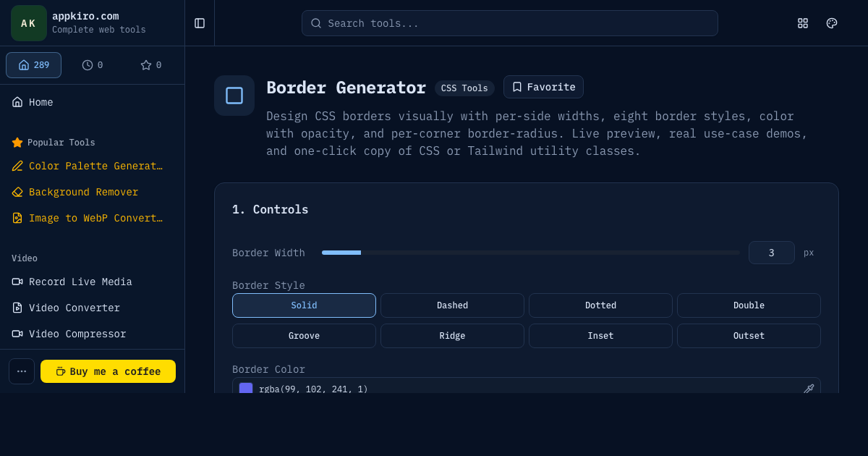Click the search magnifier icon

316,23
